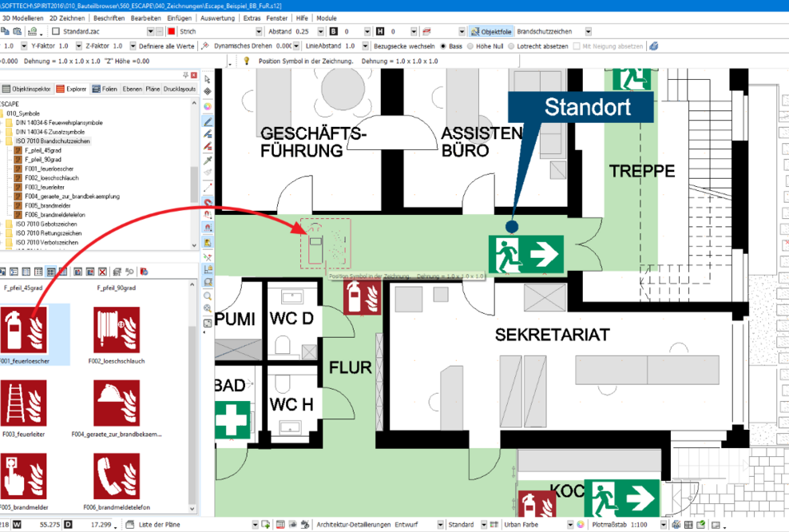
Task: Switch to the Ebenen tab
Action: [x=131, y=88]
